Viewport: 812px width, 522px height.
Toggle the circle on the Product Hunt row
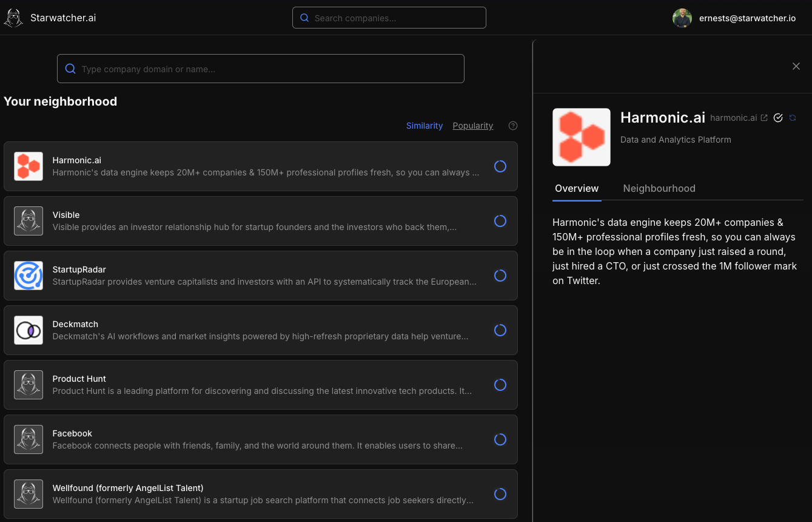coord(500,385)
